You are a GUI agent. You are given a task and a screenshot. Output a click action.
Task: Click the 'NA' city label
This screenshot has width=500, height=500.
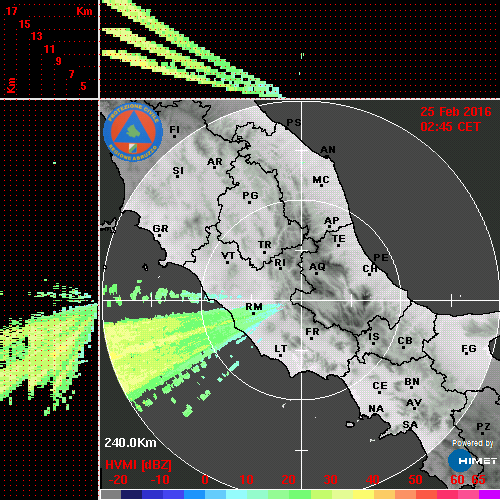(376, 408)
